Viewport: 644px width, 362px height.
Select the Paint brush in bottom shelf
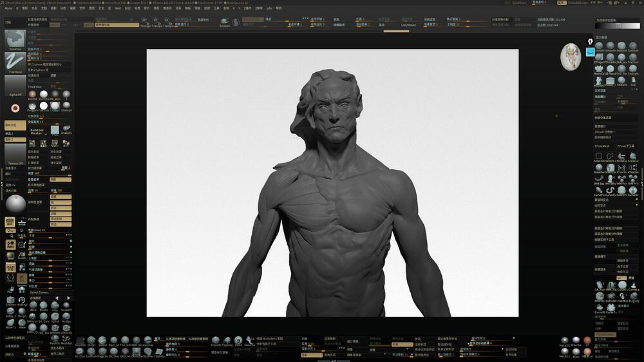pyautogui.click(x=238, y=341)
